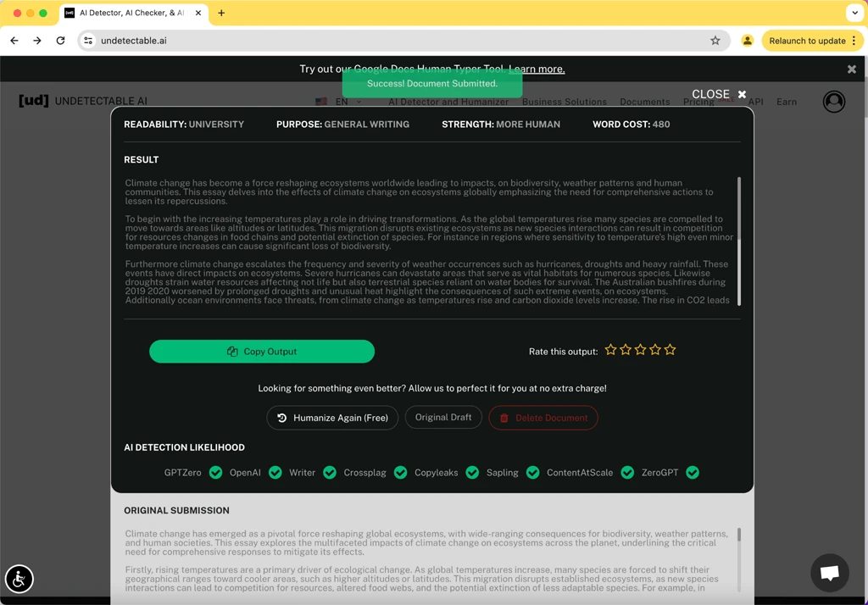Click the ZeroGPT green check icon
Image resolution: width=868 pixels, height=605 pixels.
693,473
